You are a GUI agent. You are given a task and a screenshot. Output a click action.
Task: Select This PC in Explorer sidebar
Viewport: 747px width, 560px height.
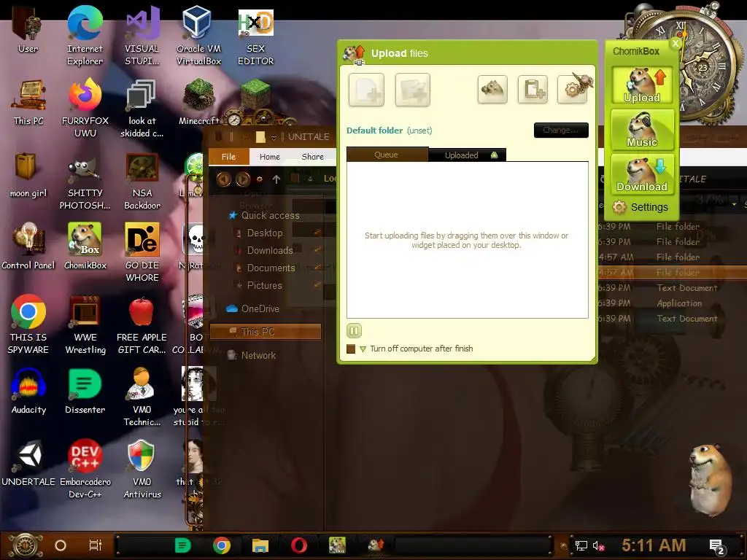(x=266, y=332)
